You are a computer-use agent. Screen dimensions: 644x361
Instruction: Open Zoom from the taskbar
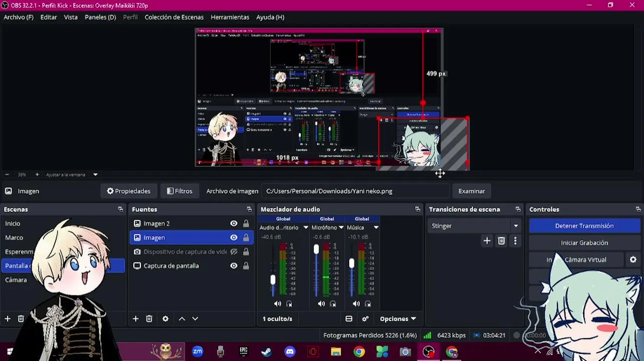tap(197, 352)
